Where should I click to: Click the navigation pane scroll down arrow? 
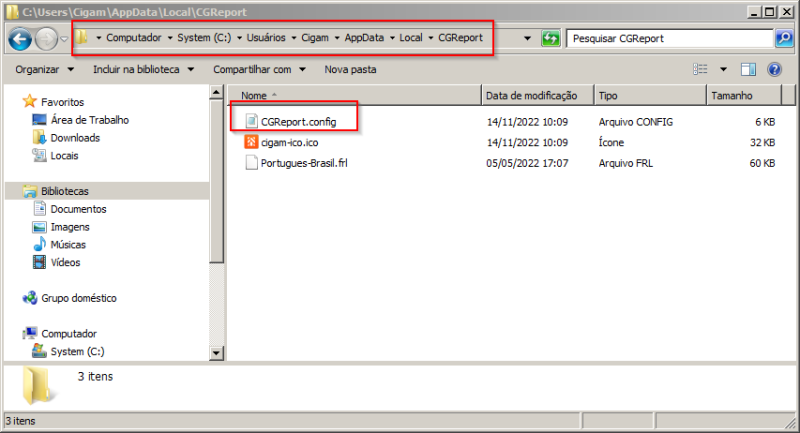coord(216,353)
